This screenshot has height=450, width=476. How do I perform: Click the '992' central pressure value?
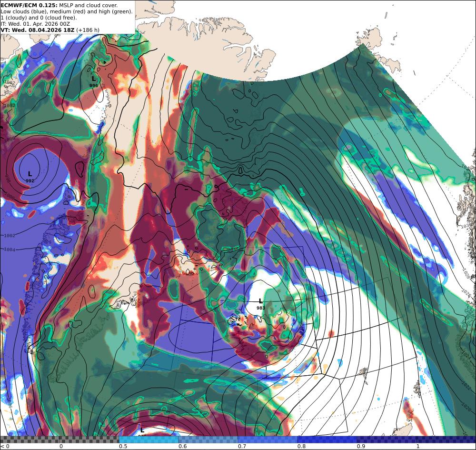click(30, 180)
